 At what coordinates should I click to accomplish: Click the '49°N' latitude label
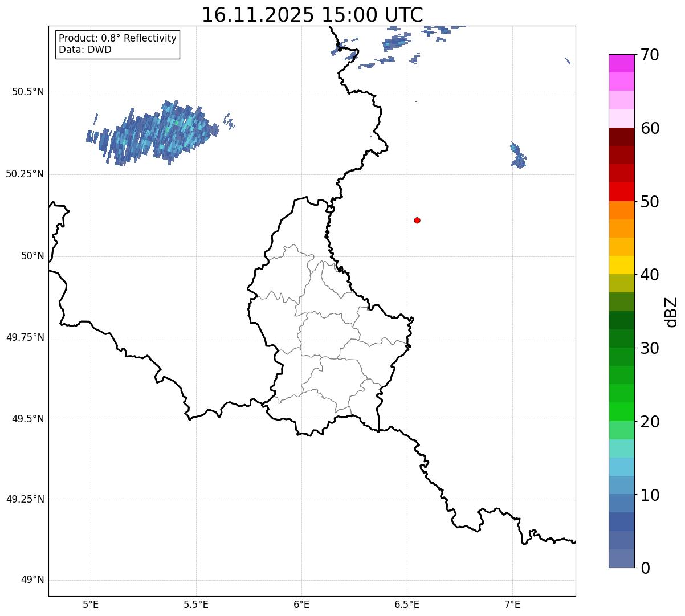[32, 580]
